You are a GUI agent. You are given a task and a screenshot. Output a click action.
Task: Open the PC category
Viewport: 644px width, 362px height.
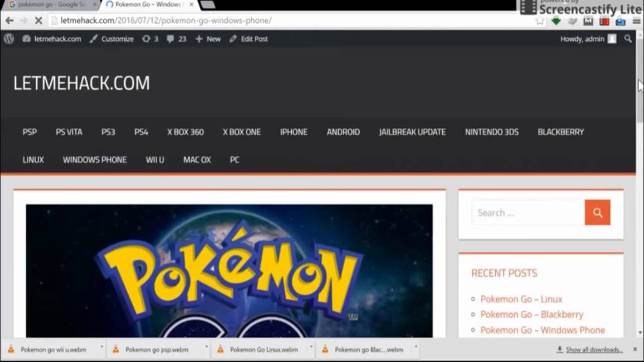click(x=234, y=159)
